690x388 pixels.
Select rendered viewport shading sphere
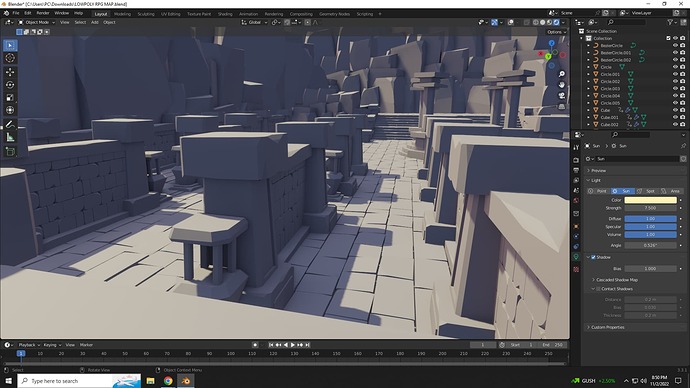[x=556, y=22]
